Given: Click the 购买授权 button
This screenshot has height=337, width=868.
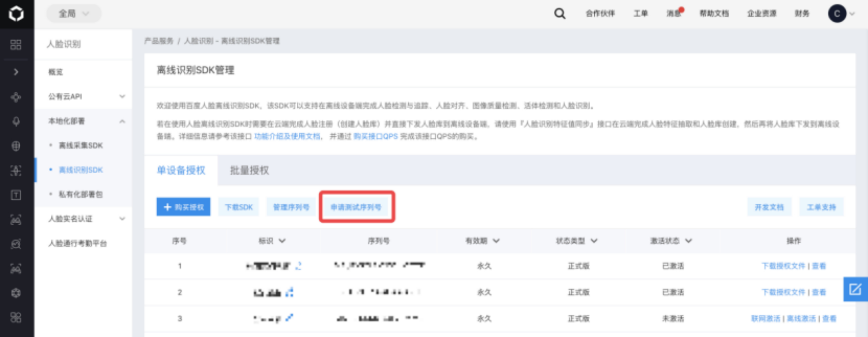Looking at the screenshot, I should coord(183,207).
